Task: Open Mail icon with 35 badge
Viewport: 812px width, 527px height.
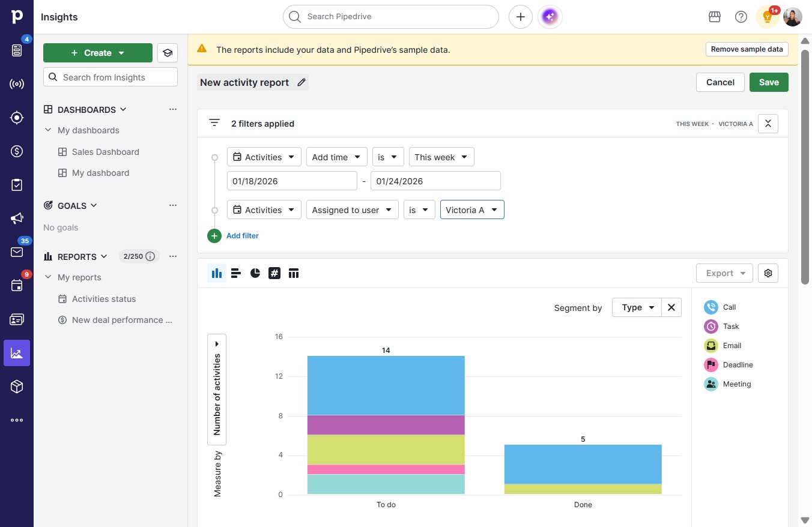Action: pyautogui.click(x=17, y=252)
